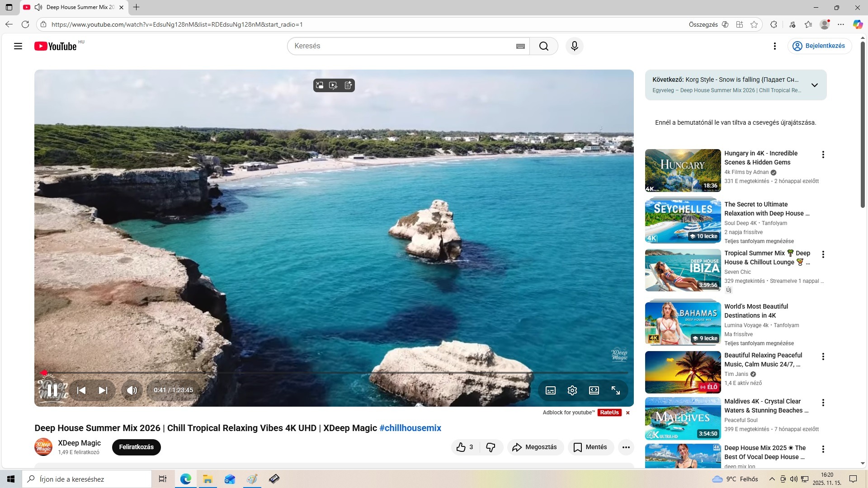Click the search magnifier button

[544, 46]
